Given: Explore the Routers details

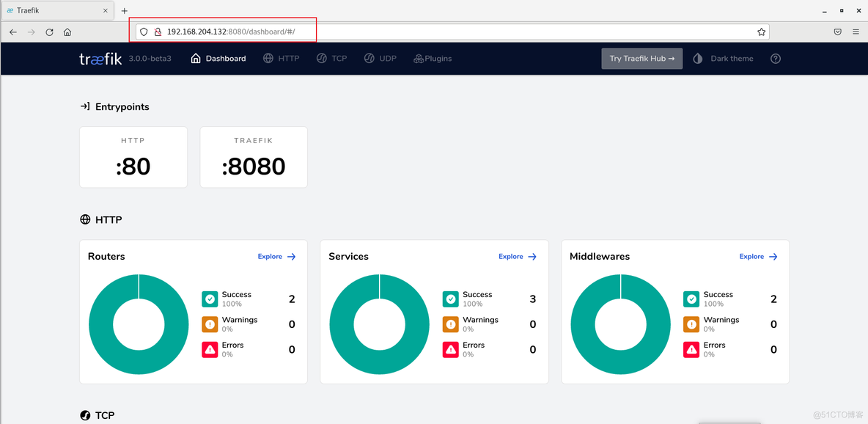Looking at the screenshot, I should point(276,257).
